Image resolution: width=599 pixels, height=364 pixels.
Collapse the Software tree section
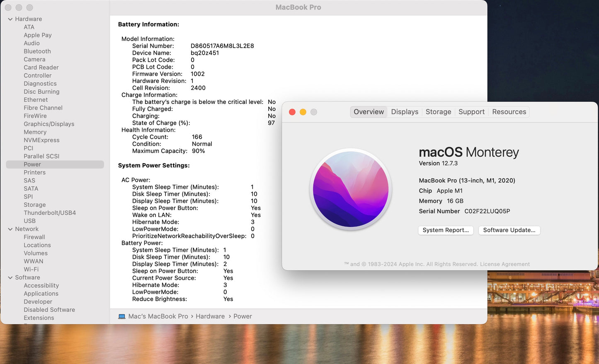(10, 277)
